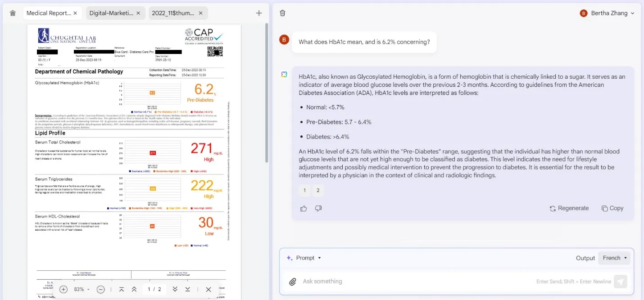Jump to first page of document

[x=122, y=289]
